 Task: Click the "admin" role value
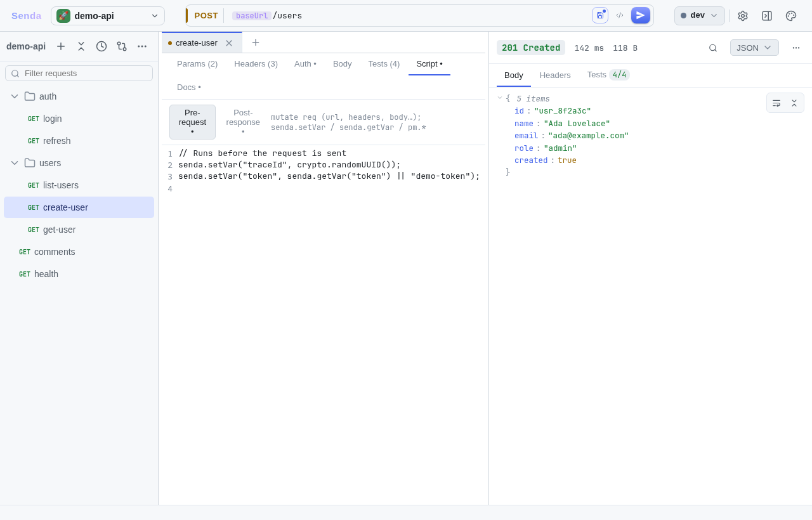coord(560,148)
